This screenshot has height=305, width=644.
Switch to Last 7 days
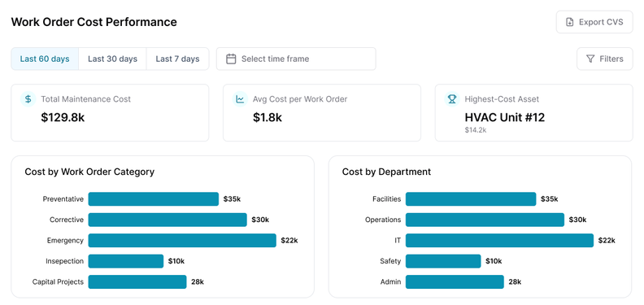click(x=177, y=59)
